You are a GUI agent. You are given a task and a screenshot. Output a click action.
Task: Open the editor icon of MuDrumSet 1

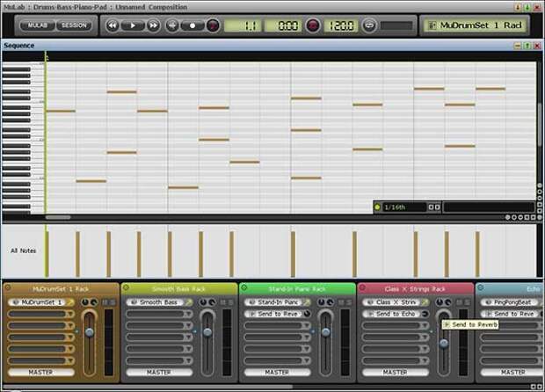(70, 302)
